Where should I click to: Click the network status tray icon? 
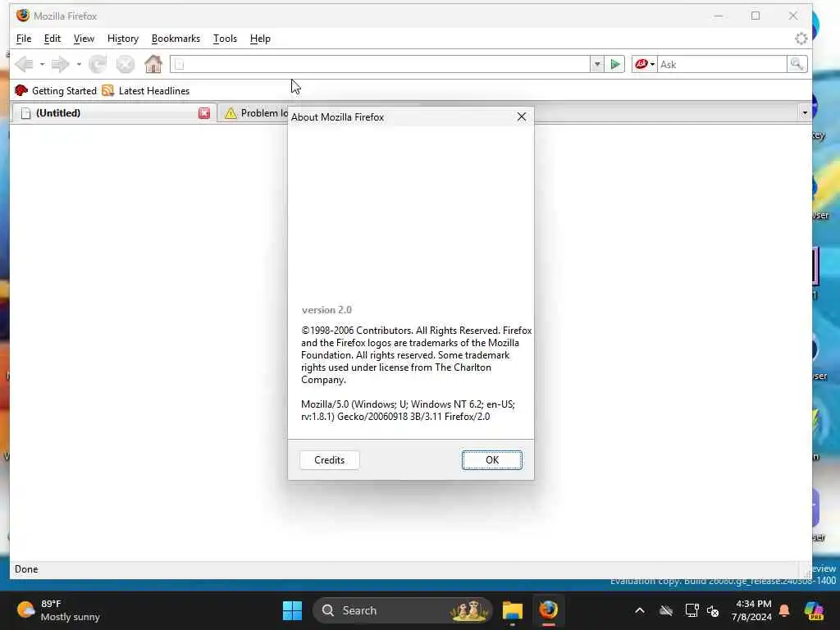(x=691, y=610)
